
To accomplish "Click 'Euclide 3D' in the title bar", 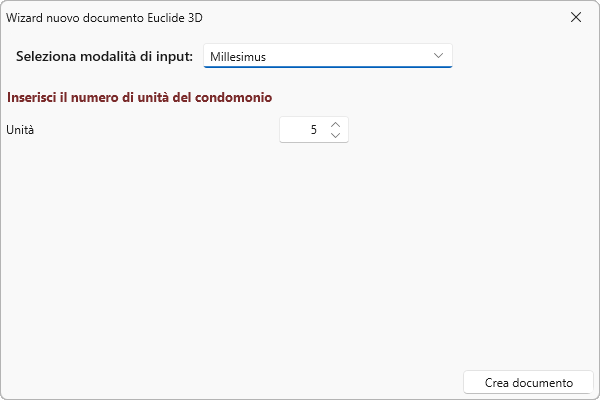I will [x=188, y=17].
